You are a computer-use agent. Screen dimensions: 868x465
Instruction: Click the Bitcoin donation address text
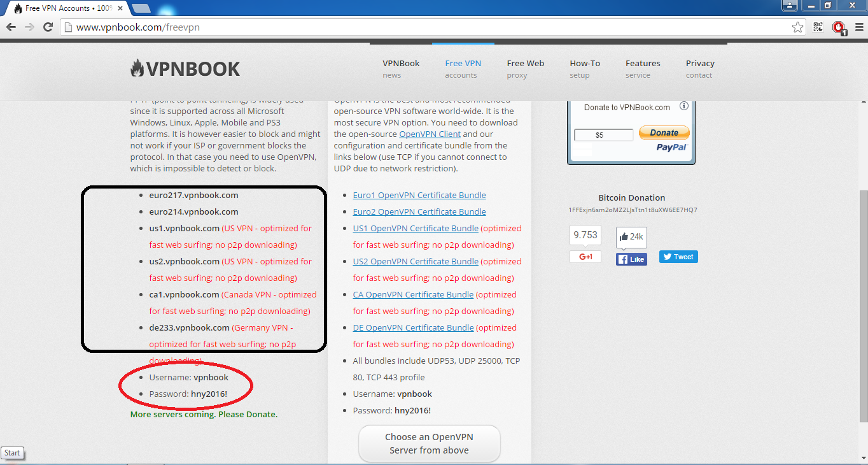(633, 210)
